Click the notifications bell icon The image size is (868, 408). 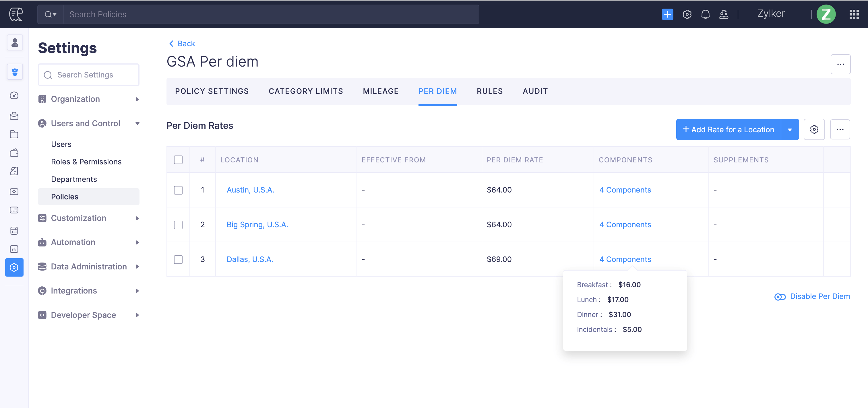coord(705,14)
